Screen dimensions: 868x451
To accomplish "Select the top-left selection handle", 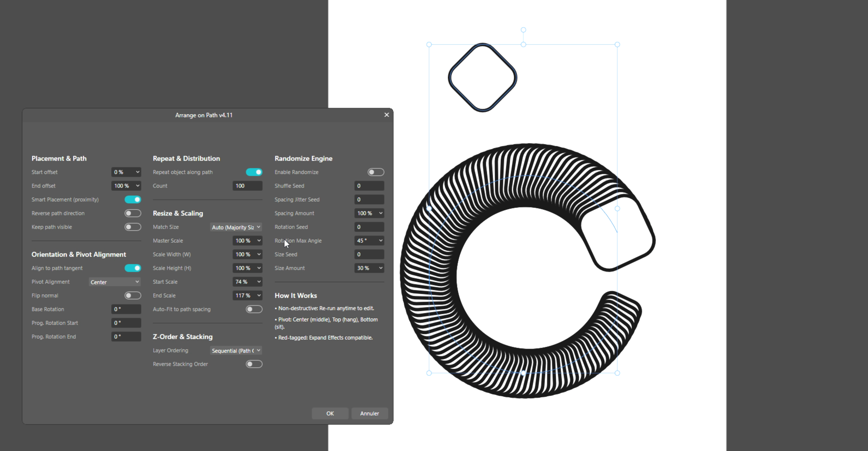I will pos(429,45).
